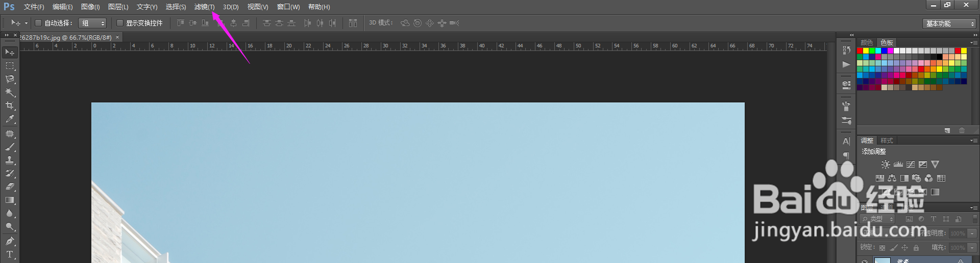Enable the 自动选择 checkbox
This screenshot has width=980, height=263.
click(x=38, y=23)
